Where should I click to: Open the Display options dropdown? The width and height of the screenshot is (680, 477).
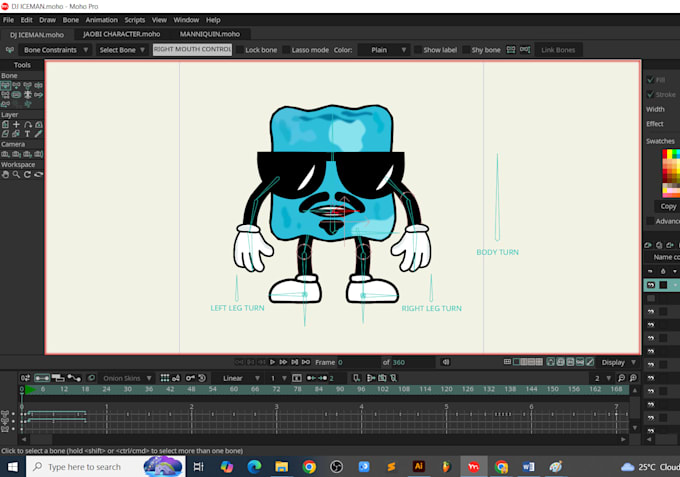618,362
